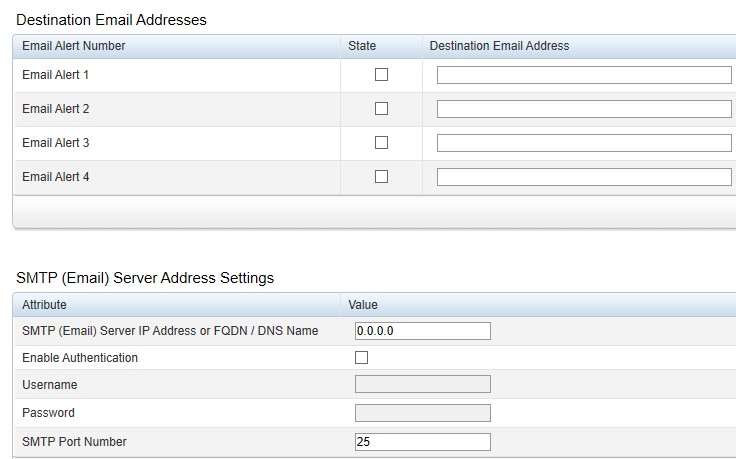Image resolution: width=736 pixels, height=459 pixels.
Task: Click the Attribute column header
Action: 44,305
